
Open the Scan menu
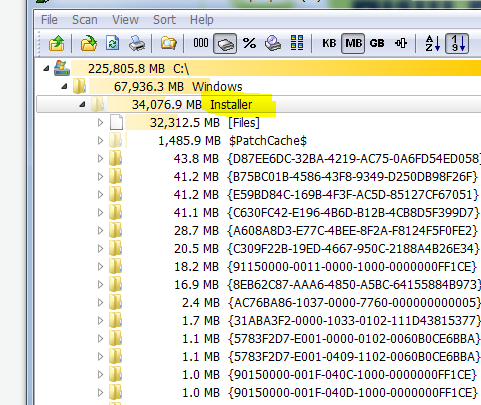[85, 20]
